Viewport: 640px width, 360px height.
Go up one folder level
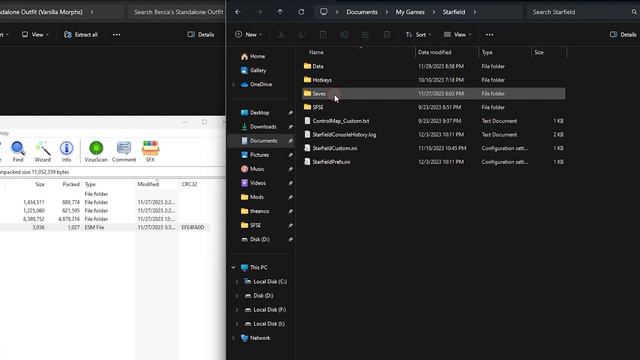click(280, 12)
